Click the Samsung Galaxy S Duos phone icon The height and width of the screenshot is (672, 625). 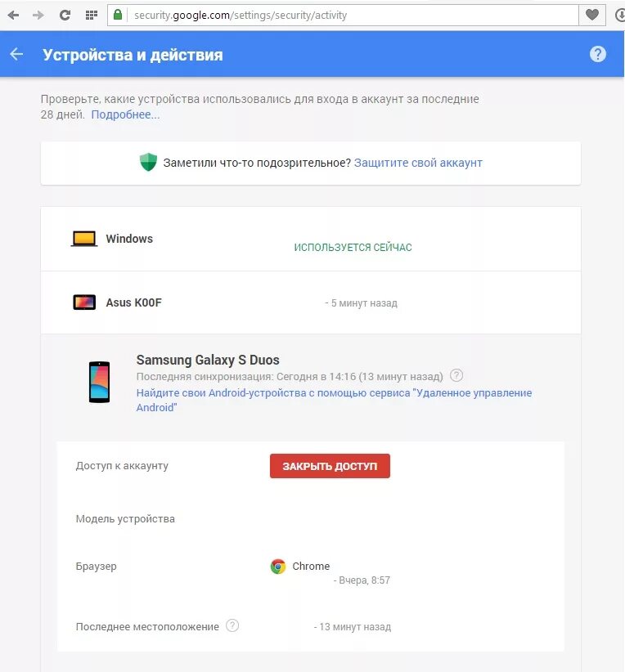coord(99,382)
